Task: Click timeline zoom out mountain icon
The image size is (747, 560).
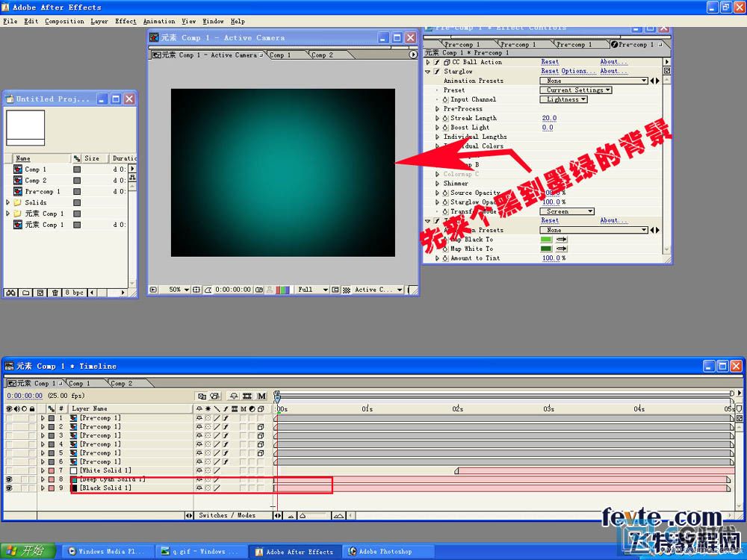Action: click(291, 516)
